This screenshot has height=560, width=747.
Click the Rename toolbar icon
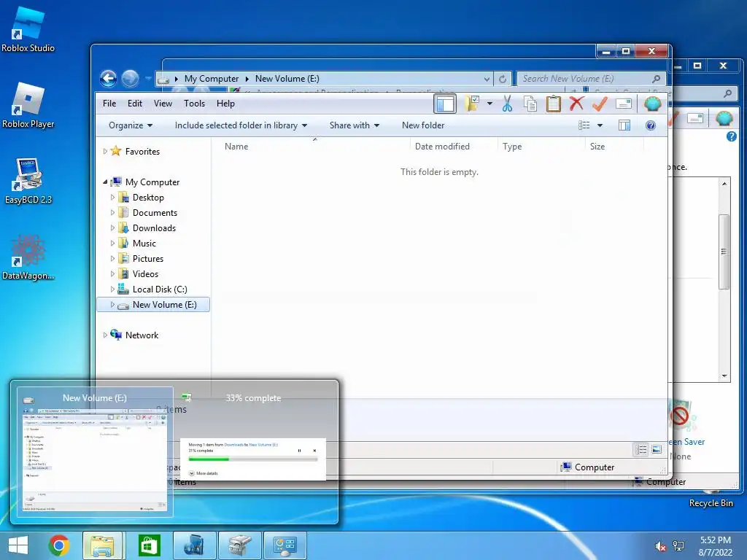(x=623, y=104)
